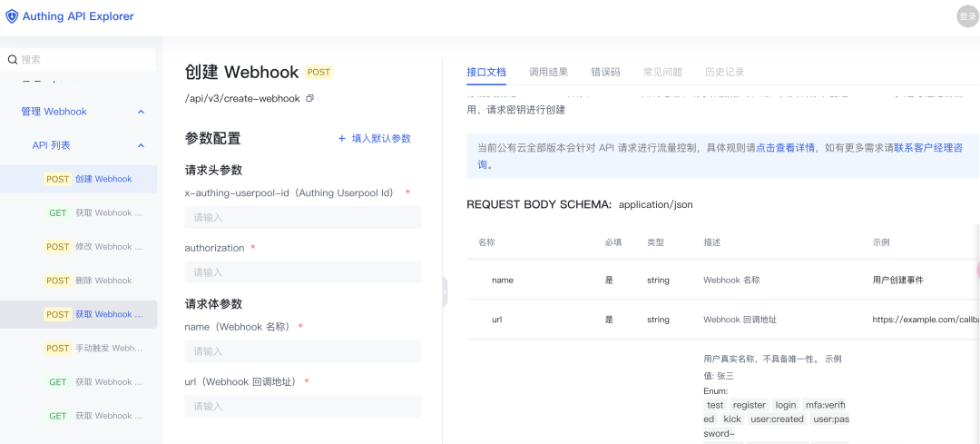This screenshot has width=980, height=444.
Task: Open the 登录 avatar button
Action: 967,16
